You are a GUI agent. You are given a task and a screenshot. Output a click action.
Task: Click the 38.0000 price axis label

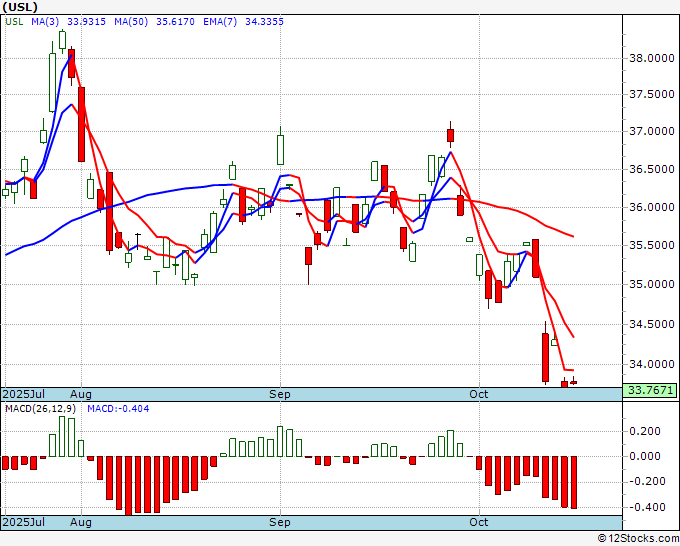[652, 58]
